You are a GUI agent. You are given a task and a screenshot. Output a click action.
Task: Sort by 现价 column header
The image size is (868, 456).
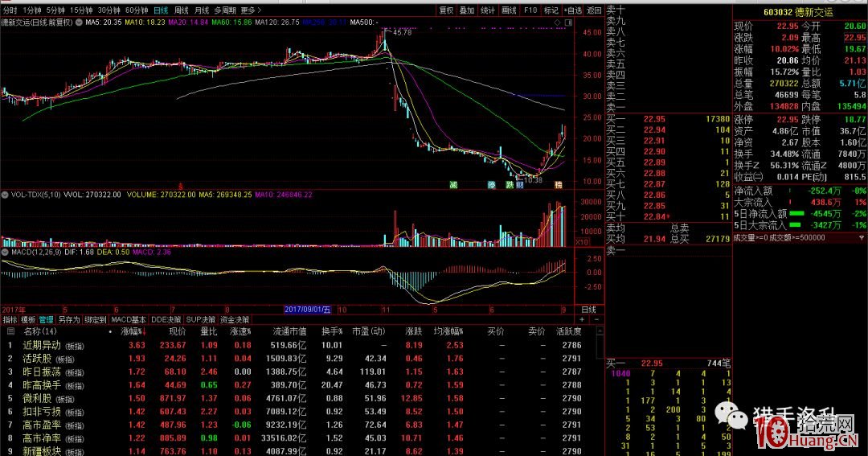pyautogui.click(x=177, y=331)
